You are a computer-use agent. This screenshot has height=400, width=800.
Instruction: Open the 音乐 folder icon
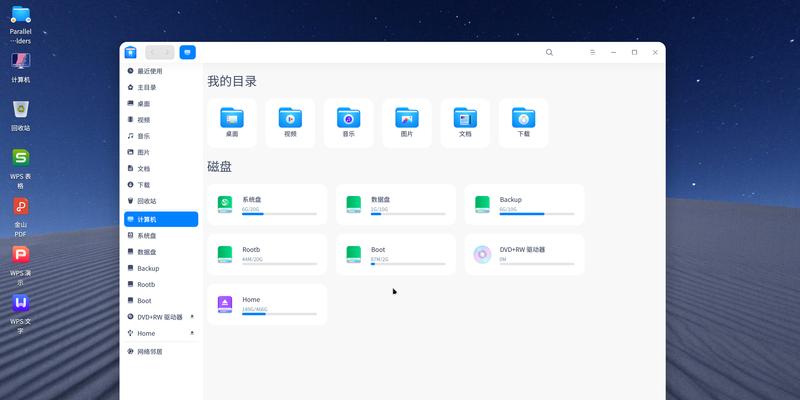348,118
